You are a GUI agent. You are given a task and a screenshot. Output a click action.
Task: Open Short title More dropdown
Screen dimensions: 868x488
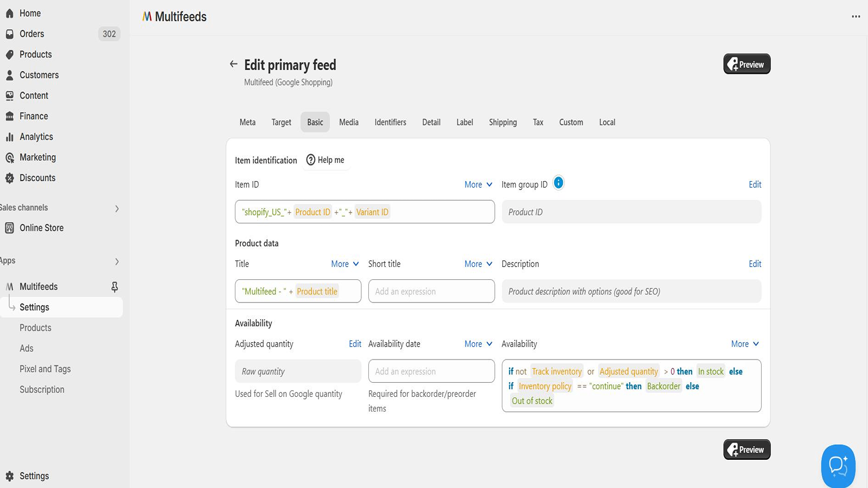pyautogui.click(x=478, y=264)
